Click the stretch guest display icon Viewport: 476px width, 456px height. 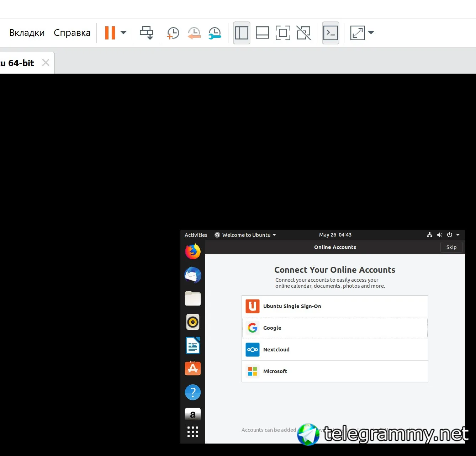point(358,33)
